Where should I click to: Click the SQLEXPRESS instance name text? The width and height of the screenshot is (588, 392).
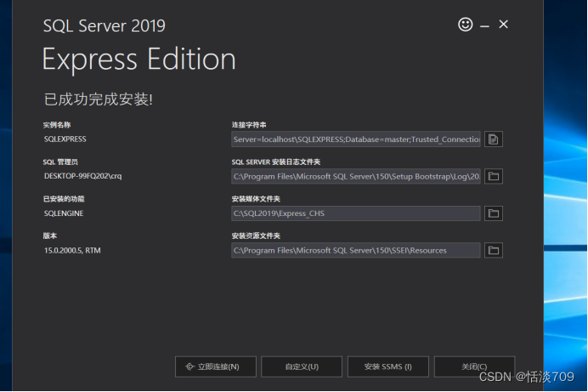[65, 139]
